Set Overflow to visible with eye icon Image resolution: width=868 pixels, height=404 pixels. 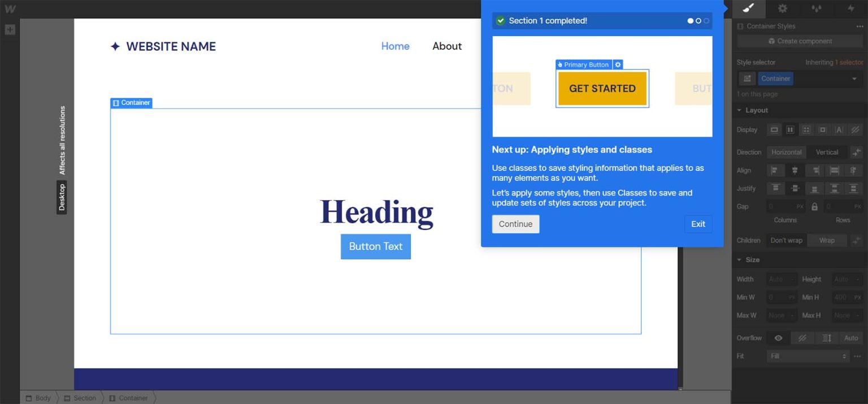pos(778,337)
